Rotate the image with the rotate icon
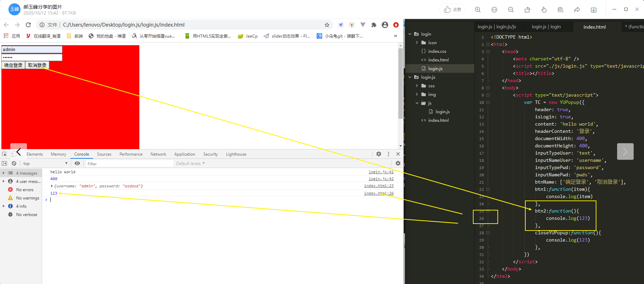 pyautogui.click(x=527, y=10)
